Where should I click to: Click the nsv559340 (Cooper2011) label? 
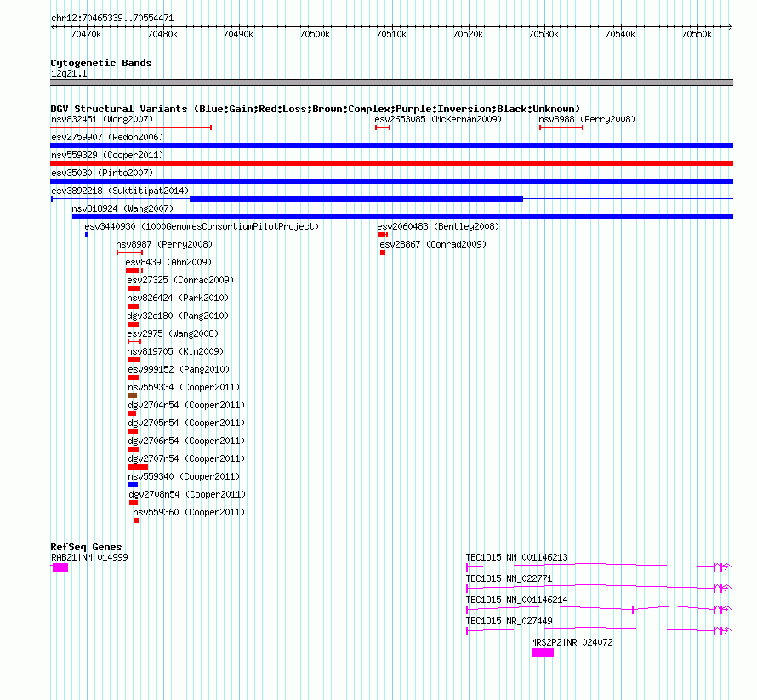tap(184, 476)
